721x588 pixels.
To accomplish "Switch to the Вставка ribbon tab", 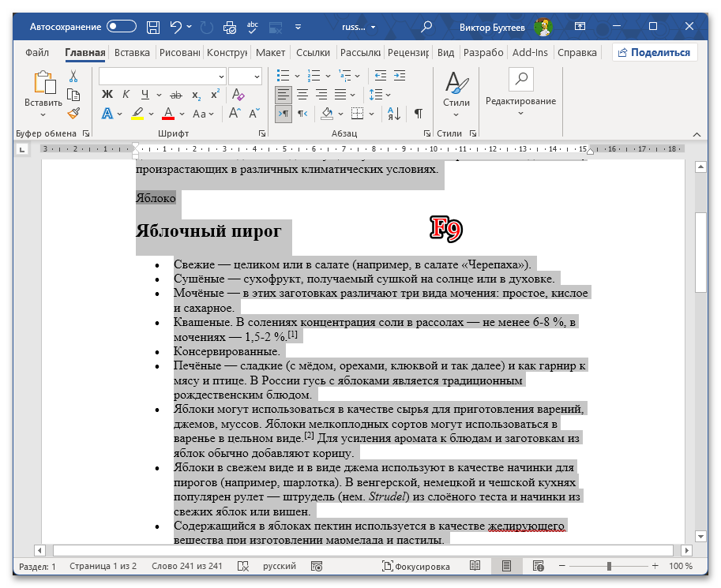I will 132,52.
